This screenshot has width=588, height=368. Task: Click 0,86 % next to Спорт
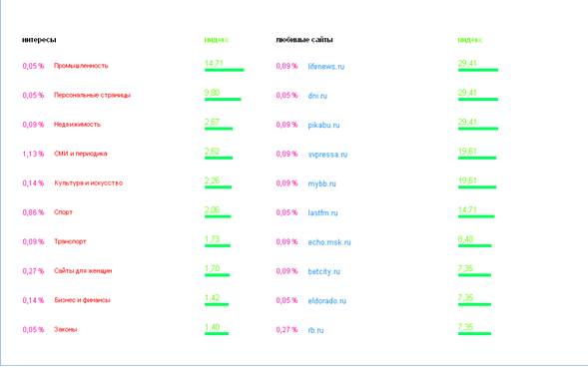33,212
